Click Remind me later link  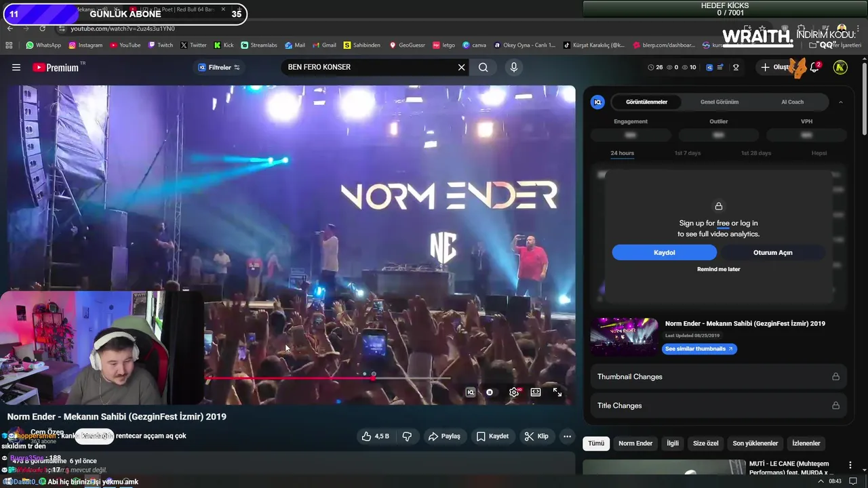pyautogui.click(x=718, y=269)
